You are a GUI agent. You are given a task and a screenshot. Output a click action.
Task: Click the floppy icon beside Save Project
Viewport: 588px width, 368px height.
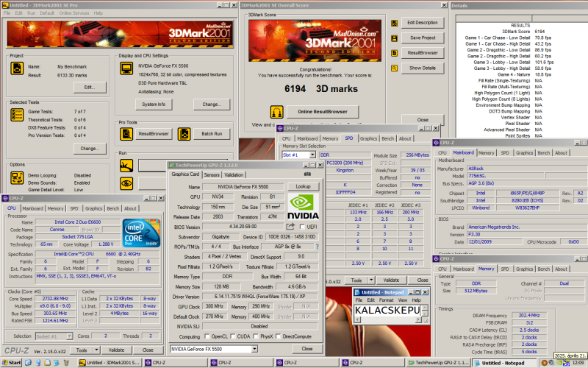394,38
